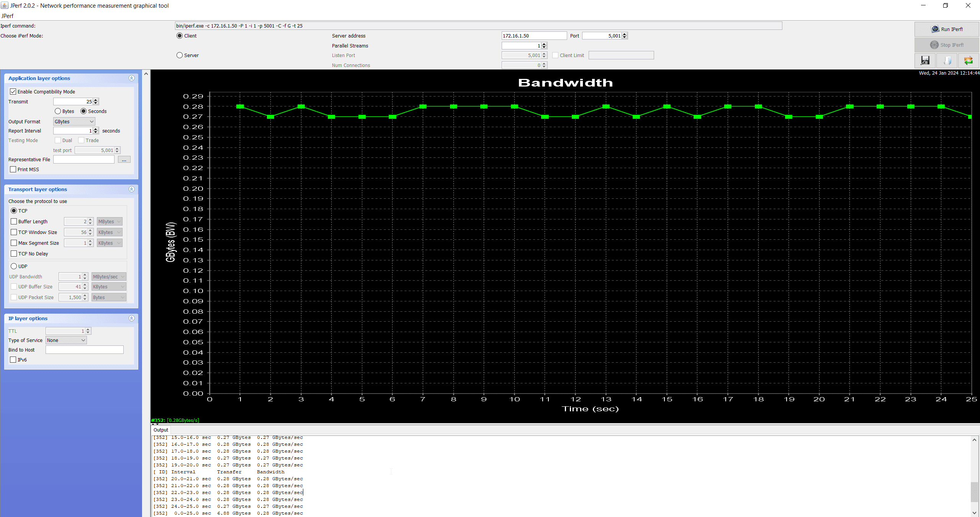Select the Output tab
This screenshot has height=517, width=980.
161,430
